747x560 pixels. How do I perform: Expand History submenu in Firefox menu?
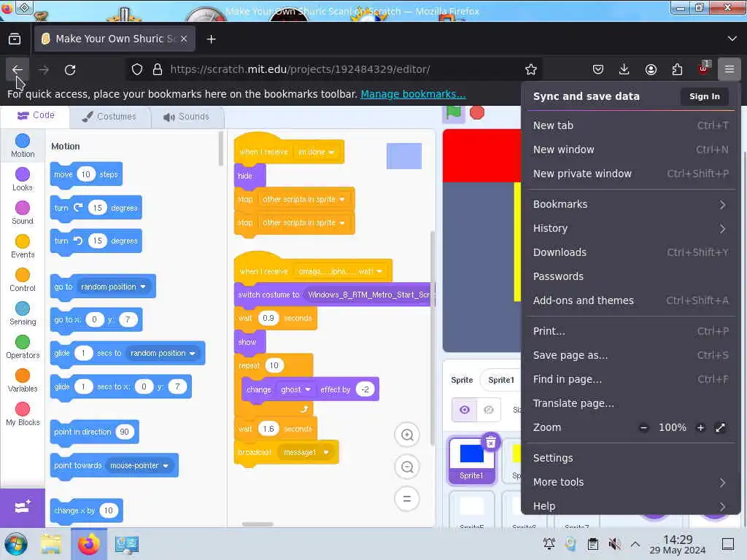click(x=631, y=228)
